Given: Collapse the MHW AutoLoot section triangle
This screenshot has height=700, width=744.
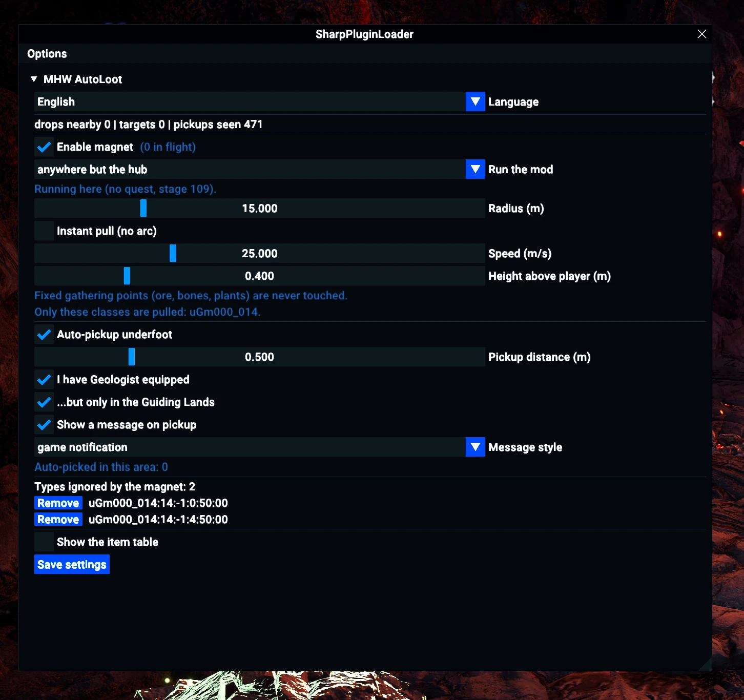Looking at the screenshot, I should pyautogui.click(x=34, y=79).
